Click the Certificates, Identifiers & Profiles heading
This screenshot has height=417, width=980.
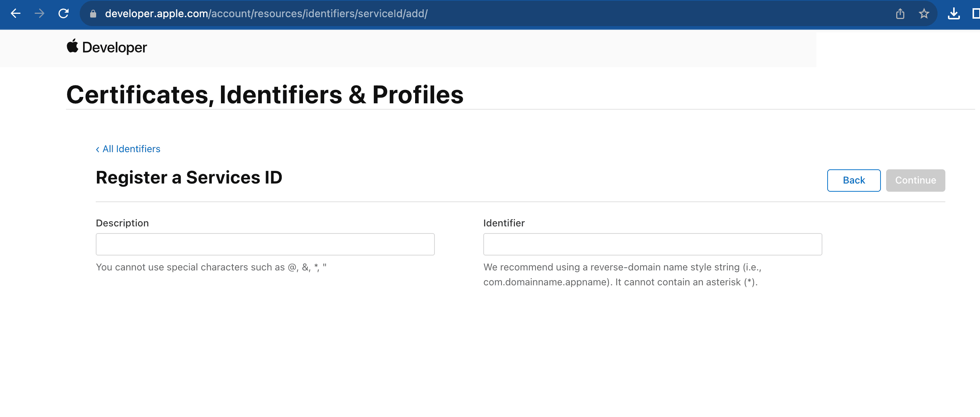pyautogui.click(x=265, y=94)
